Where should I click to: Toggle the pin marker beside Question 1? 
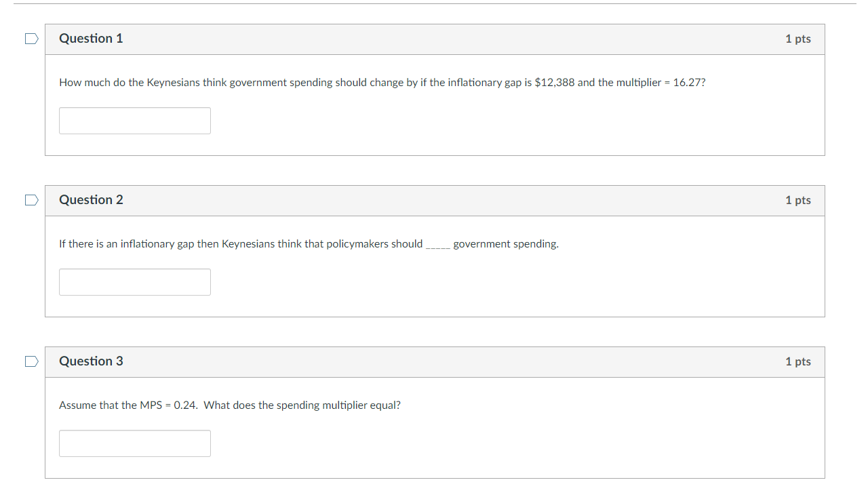[x=31, y=39]
